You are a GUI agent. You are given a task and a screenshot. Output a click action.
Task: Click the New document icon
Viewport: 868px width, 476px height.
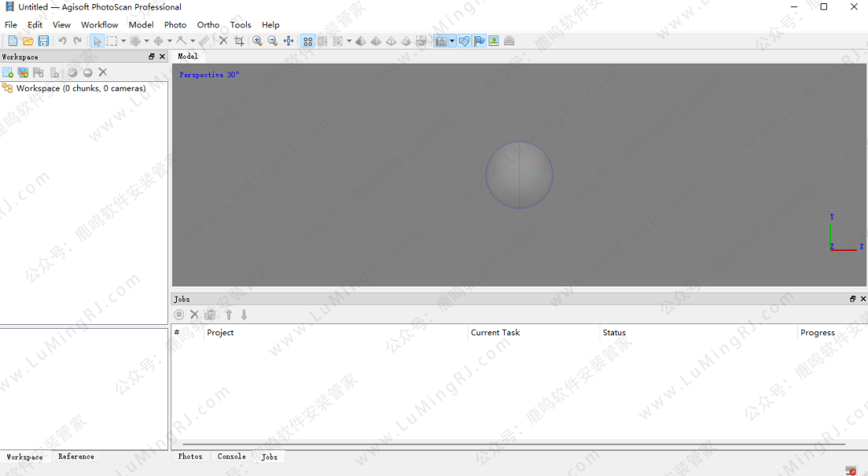coord(12,41)
